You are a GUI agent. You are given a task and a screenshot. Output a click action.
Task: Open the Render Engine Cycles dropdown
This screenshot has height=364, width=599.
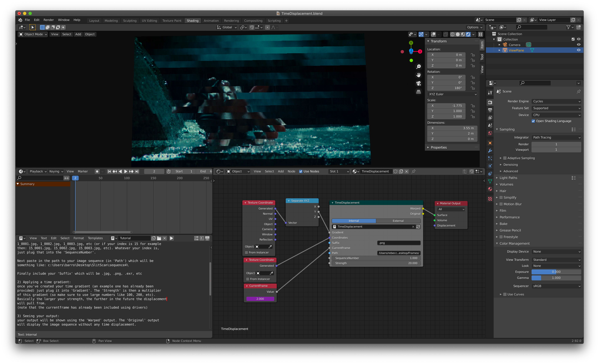point(556,101)
